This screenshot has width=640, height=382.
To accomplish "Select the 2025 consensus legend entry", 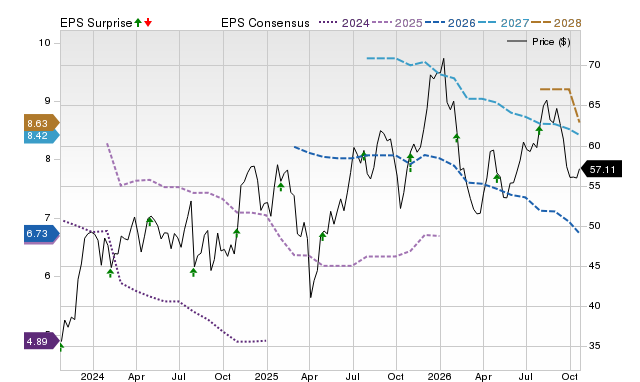I will [x=397, y=23].
